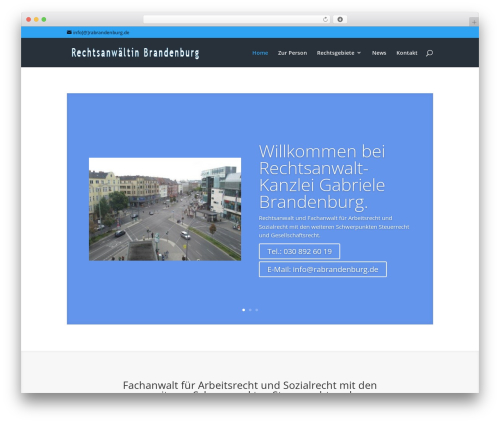The height and width of the screenshot is (423, 500).
Task: Click the info@rabrandenburg.de link in top bar
Action: (x=101, y=33)
